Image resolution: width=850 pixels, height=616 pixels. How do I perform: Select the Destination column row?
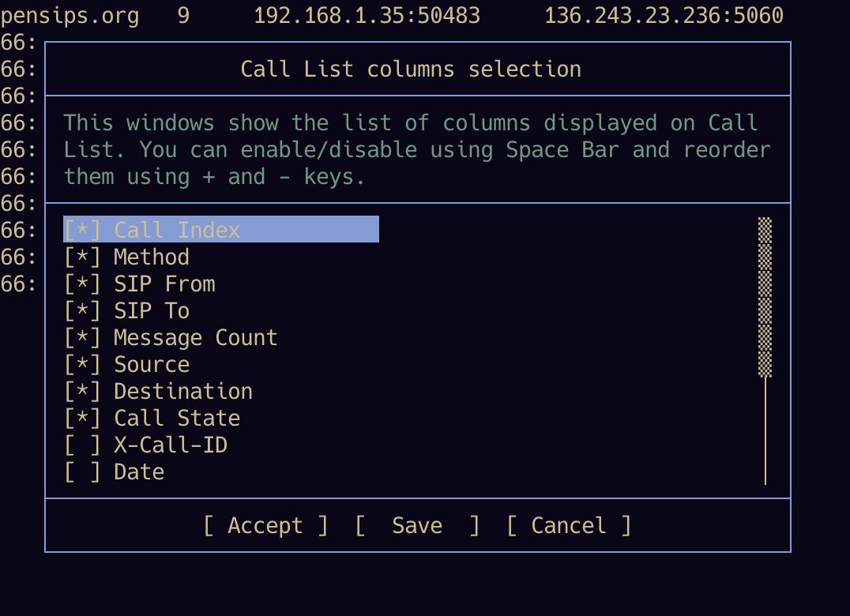click(182, 391)
